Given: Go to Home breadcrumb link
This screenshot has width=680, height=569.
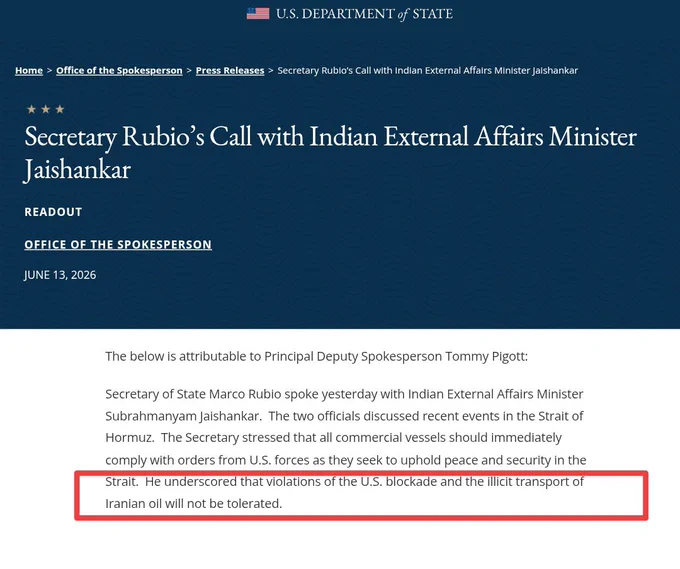Looking at the screenshot, I should tap(29, 70).
